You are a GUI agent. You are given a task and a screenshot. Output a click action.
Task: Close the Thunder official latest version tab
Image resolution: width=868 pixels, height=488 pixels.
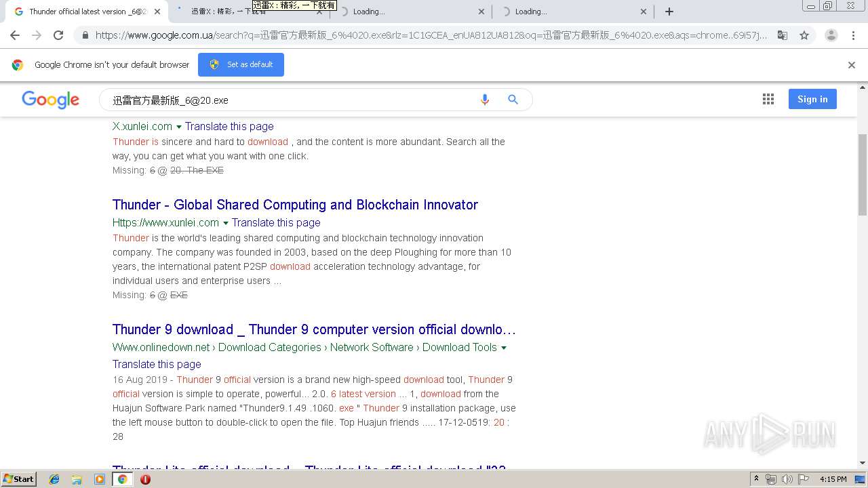point(157,12)
